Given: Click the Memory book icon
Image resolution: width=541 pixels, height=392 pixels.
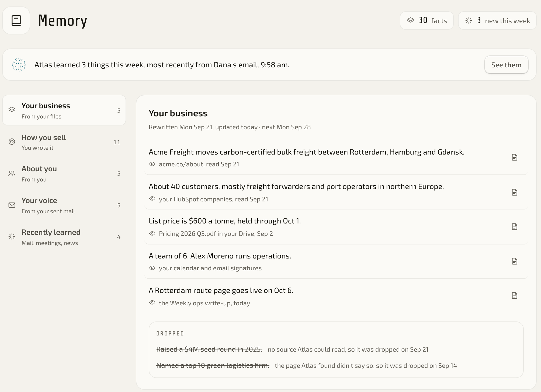Looking at the screenshot, I should [x=16, y=20].
